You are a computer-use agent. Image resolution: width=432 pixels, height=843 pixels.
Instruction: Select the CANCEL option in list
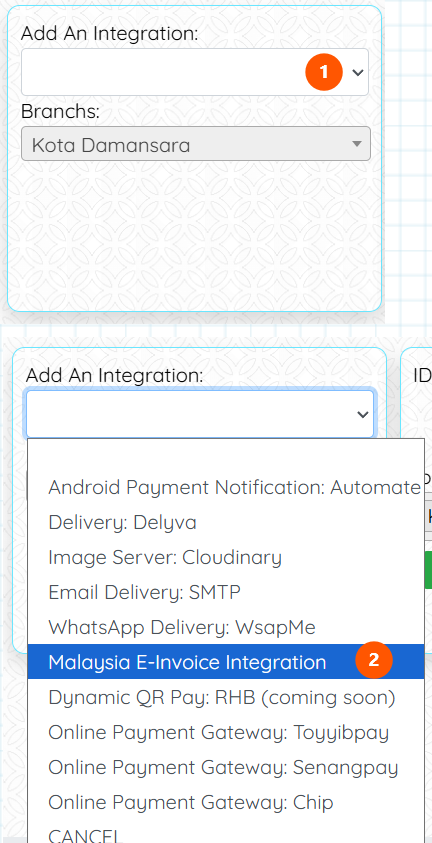pyautogui.click(x=226, y=832)
